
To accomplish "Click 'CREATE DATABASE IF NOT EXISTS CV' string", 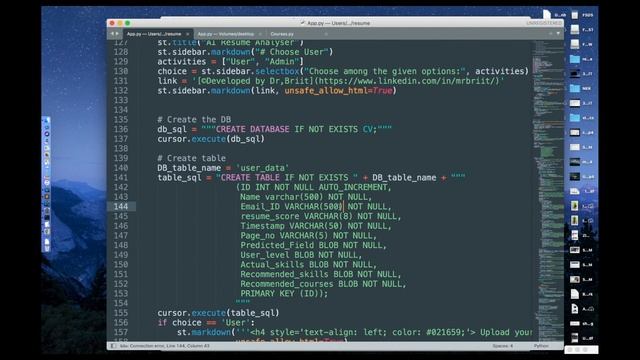I will pyautogui.click(x=294, y=129).
